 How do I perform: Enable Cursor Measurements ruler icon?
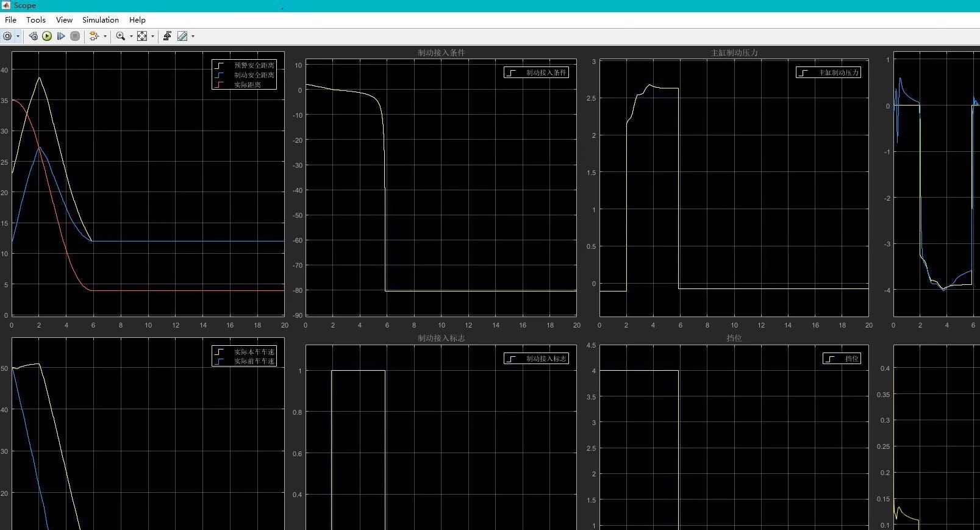(182, 36)
